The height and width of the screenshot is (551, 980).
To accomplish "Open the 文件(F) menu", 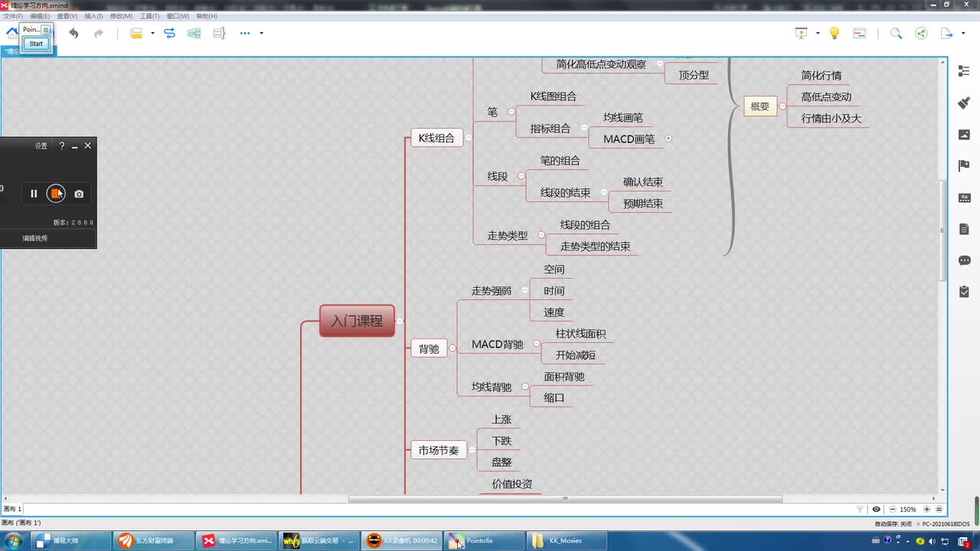I will (14, 16).
